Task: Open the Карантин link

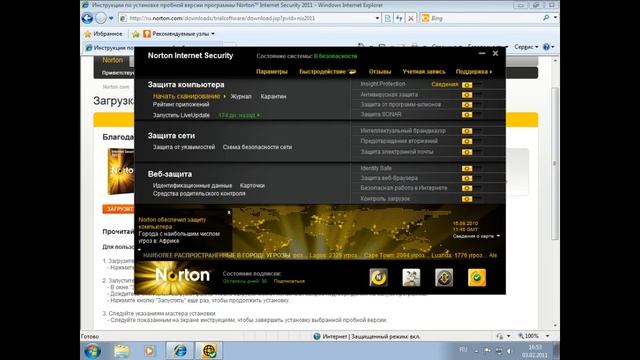Action: tap(273, 97)
